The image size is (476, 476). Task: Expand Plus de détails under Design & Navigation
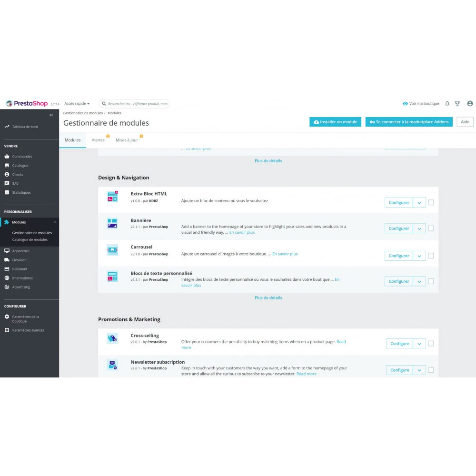[268, 298]
